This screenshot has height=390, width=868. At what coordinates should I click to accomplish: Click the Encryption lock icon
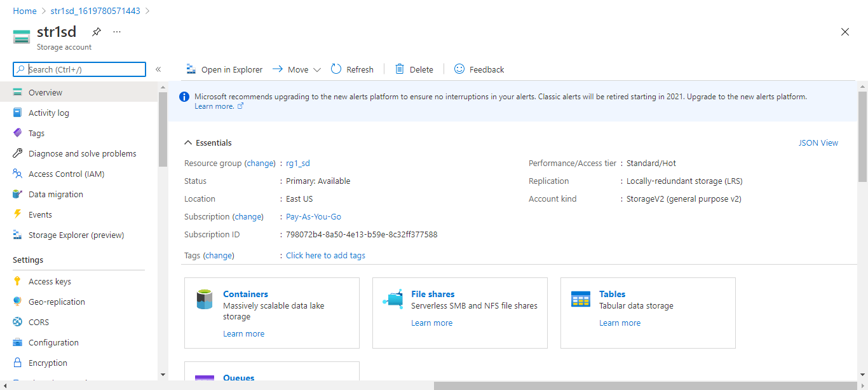pyautogui.click(x=18, y=363)
